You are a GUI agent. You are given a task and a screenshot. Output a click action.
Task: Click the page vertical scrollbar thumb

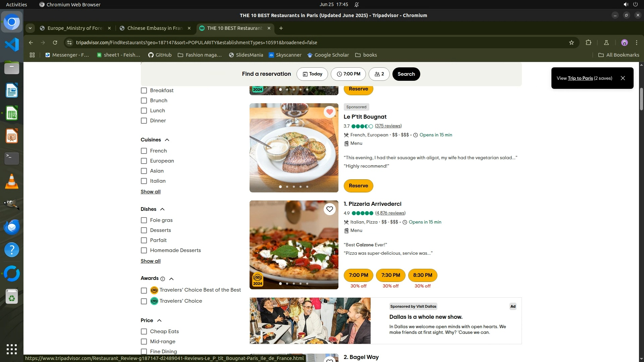pyautogui.click(x=641, y=99)
